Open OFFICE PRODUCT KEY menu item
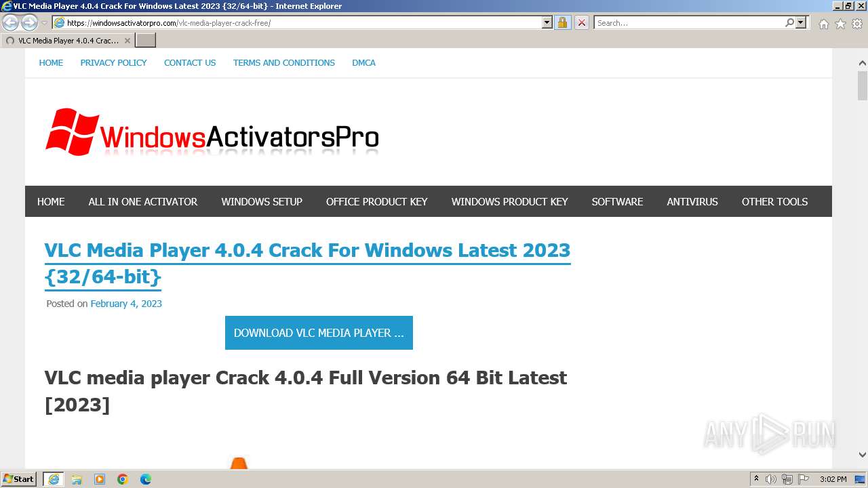 pos(377,201)
